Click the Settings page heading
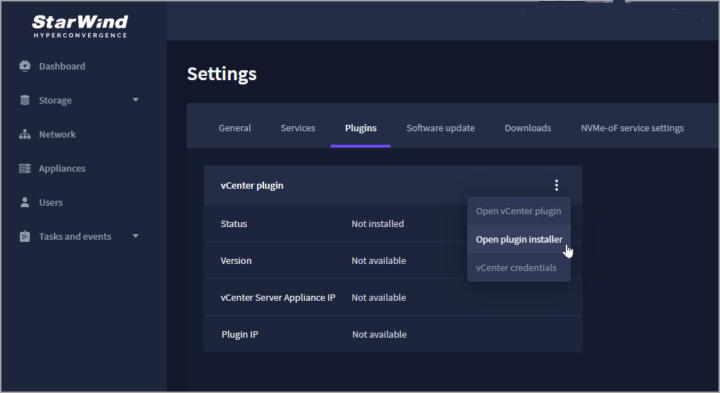Viewport: 720px width, 393px height. pyautogui.click(x=222, y=74)
